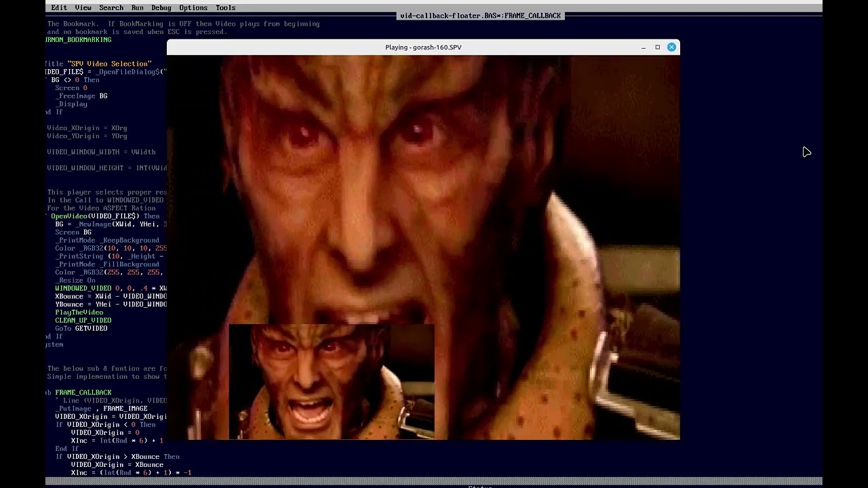This screenshot has height=488, width=868.
Task: Click the 'Screen 0' code line
Action: point(71,88)
